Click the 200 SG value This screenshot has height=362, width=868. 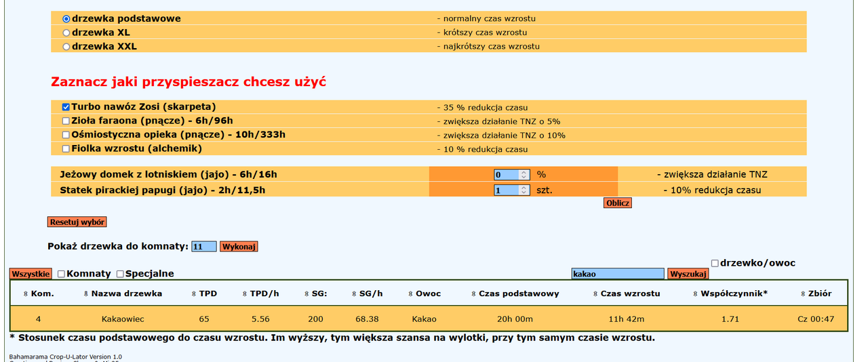[315, 319]
